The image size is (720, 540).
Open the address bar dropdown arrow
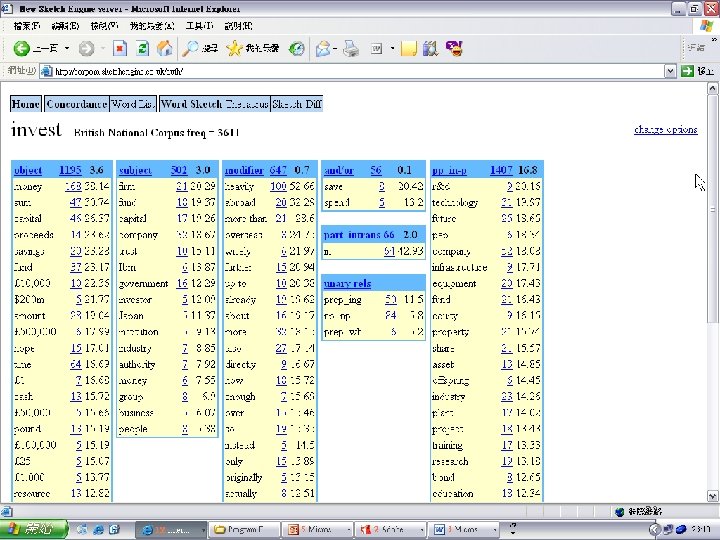[x=670, y=71]
